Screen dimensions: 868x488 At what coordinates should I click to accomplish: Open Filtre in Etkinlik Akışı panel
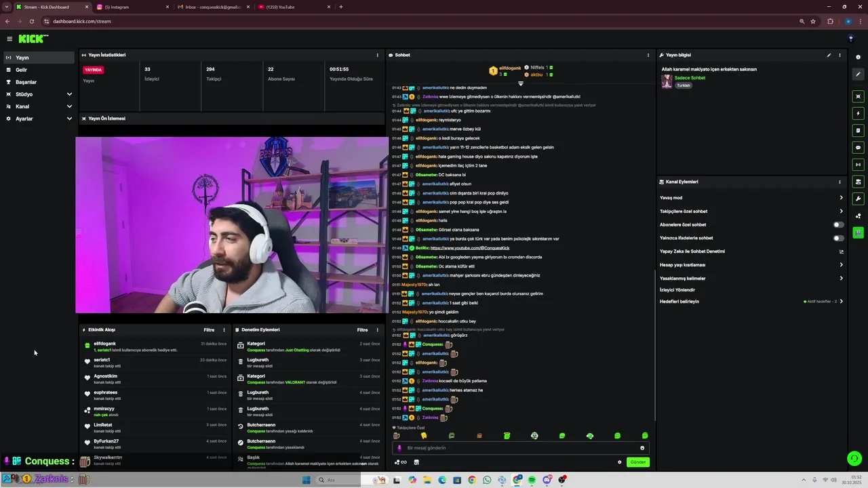[209, 330]
